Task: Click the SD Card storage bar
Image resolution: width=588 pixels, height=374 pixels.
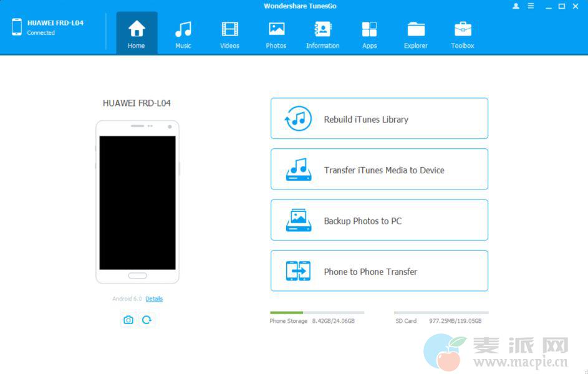Action: pyautogui.click(x=441, y=313)
